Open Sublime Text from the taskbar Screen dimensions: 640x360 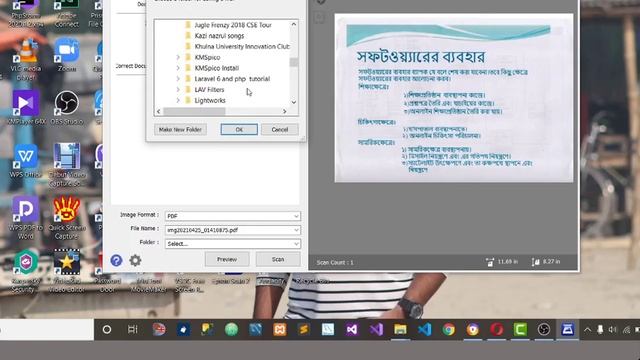304,329
